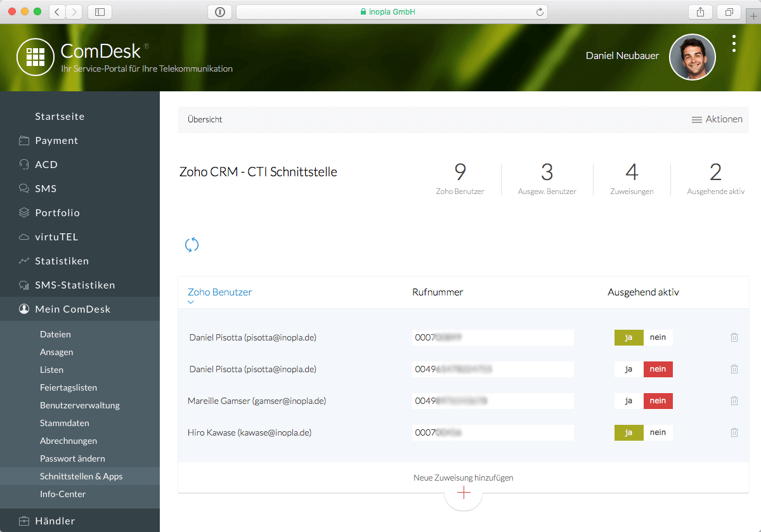This screenshot has height=532, width=761.
Task: Edit the Rufnummer field in the Hiro Kawase row
Action: (493, 432)
